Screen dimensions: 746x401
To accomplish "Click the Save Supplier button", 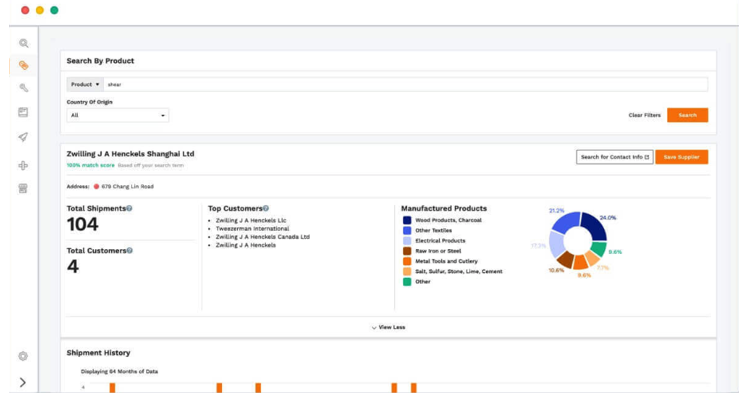I will pos(681,157).
